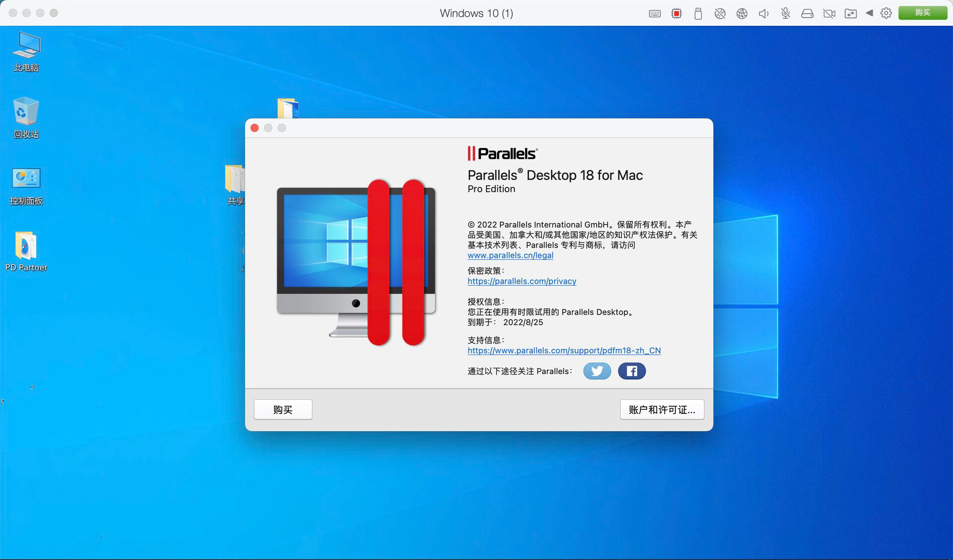Click the hard disk drive icon
Screen dimensions: 953x560
(807, 13)
